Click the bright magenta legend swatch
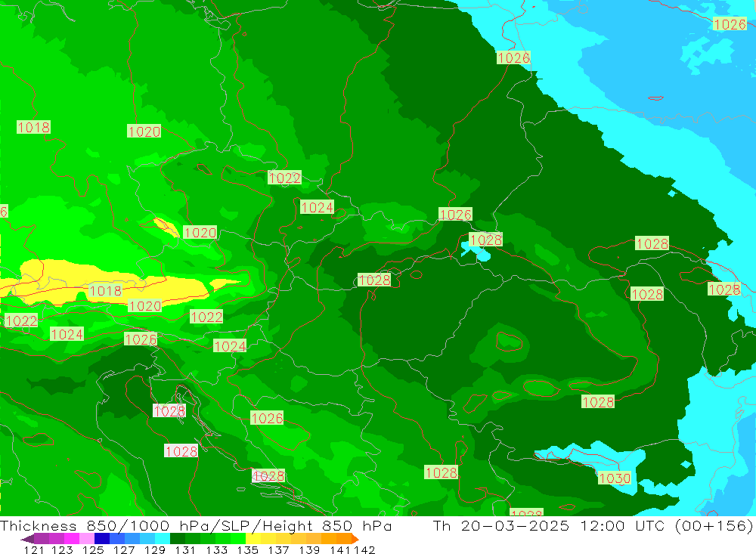756x554 pixels. (x=71, y=539)
